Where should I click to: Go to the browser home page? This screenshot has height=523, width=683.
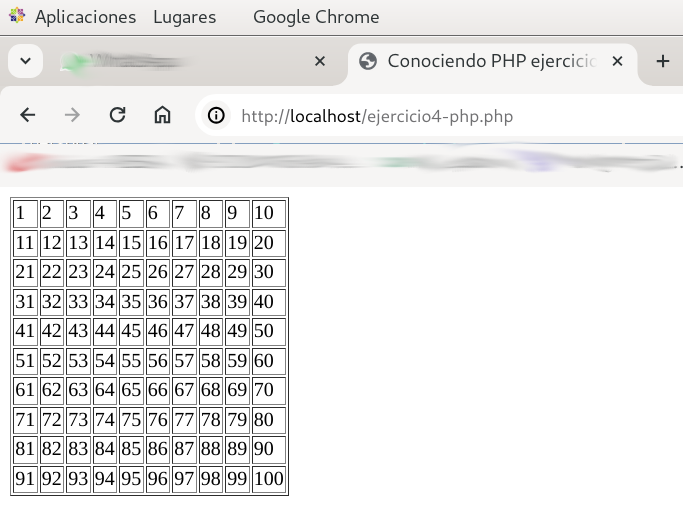point(162,115)
